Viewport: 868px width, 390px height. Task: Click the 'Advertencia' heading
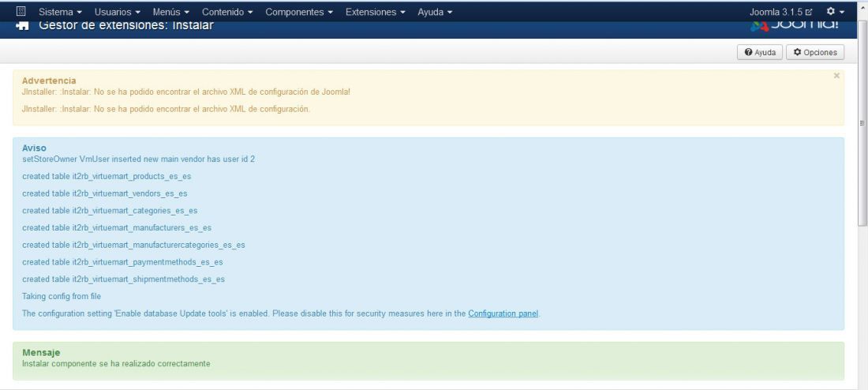(x=49, y=81)
